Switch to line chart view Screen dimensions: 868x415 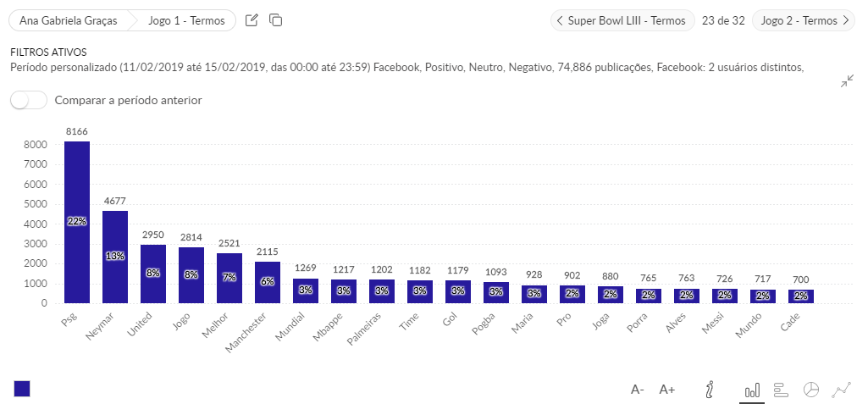(x=841, y=390)
